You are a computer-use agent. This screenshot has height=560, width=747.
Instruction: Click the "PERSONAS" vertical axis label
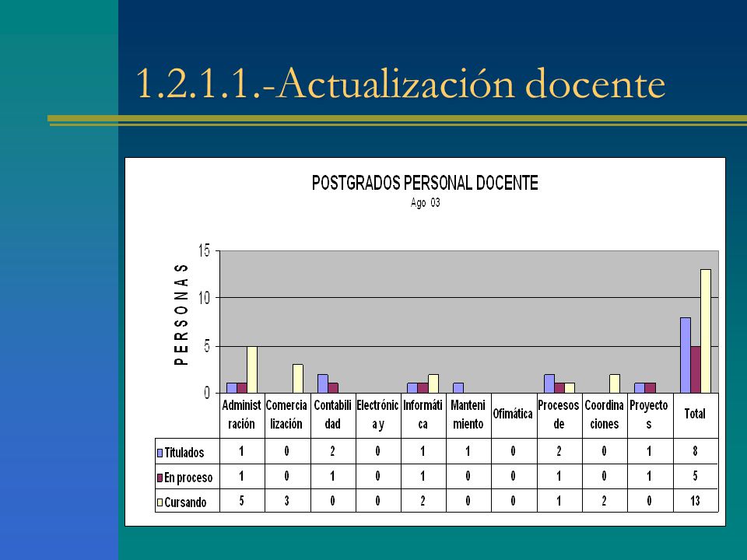(x=181, y=314)
